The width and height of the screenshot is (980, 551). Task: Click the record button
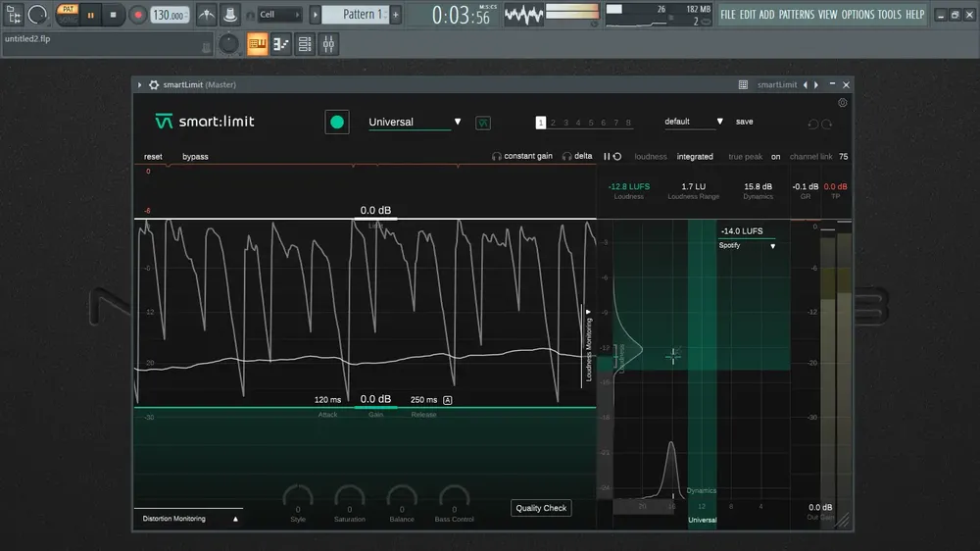coord(137,15)
